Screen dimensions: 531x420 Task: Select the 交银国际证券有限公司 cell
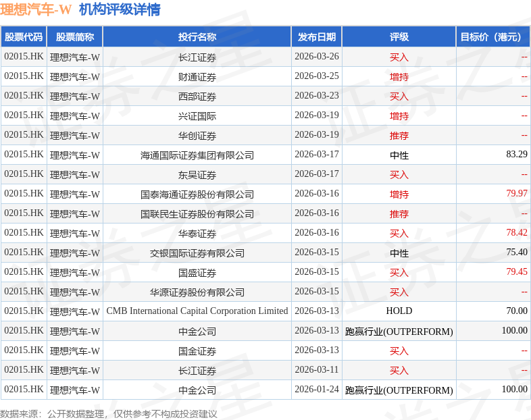[197, 253]
